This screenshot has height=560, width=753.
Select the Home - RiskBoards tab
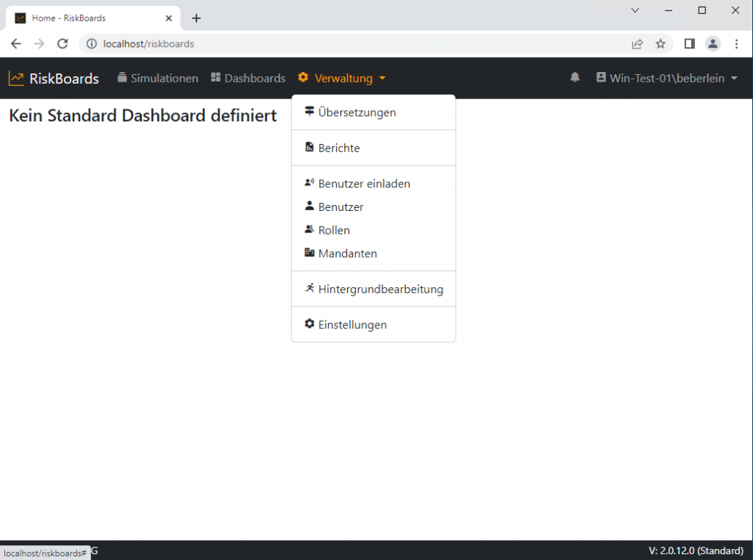93,18
